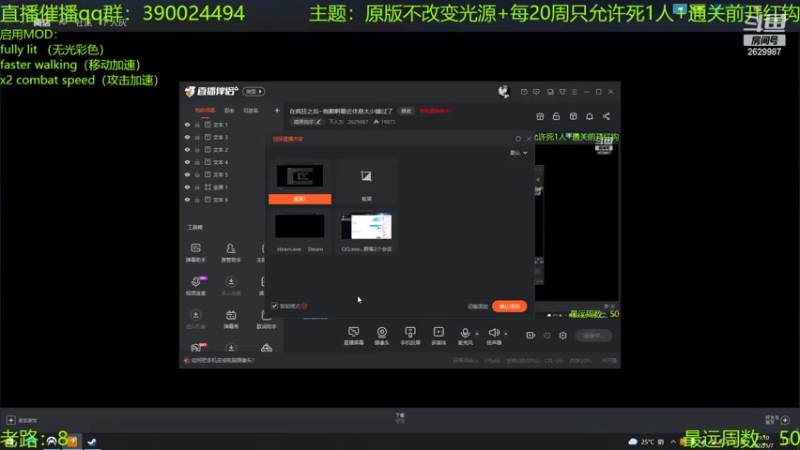Click the lock icon on 文本 2 row
The height and width of the screenshot is (450, 800).
pos(197,149)
